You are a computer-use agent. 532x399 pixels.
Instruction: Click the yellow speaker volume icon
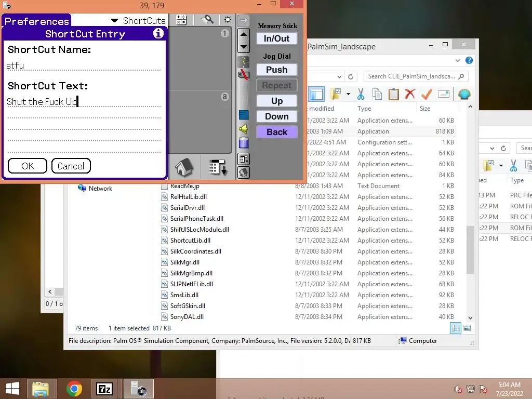coord(244,129)
